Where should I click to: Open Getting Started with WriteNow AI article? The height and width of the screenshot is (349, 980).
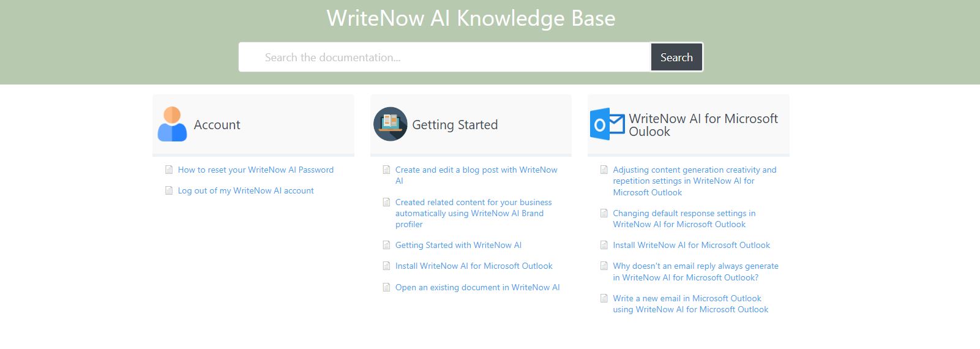click(458, 245)
